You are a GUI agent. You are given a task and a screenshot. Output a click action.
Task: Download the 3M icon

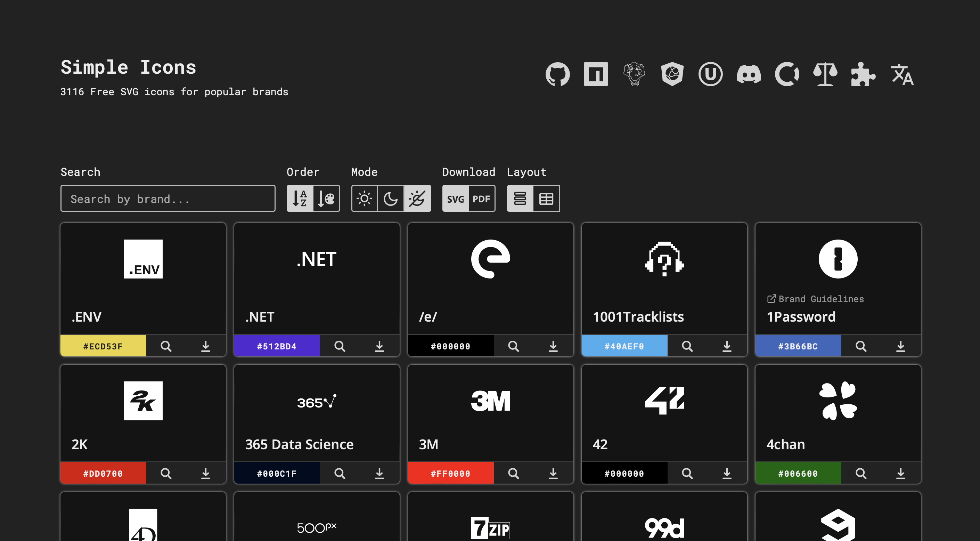(553, 473)
